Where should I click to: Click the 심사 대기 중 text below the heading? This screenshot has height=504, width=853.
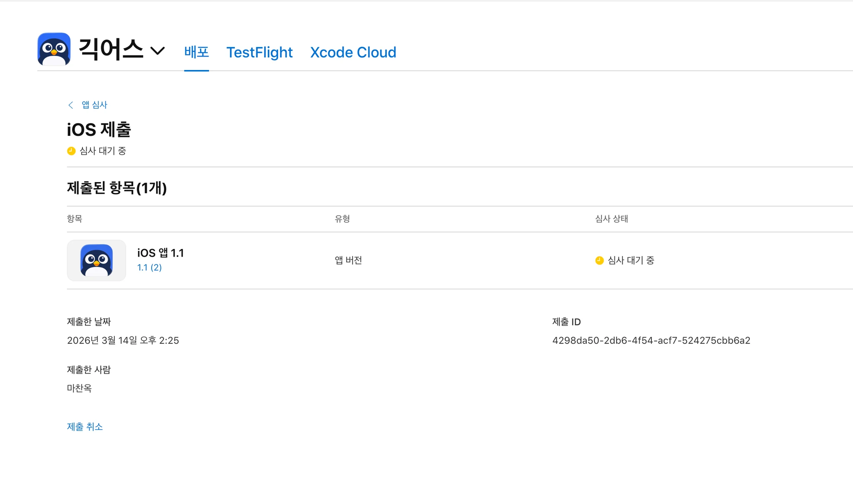click(x=102, y=151)
